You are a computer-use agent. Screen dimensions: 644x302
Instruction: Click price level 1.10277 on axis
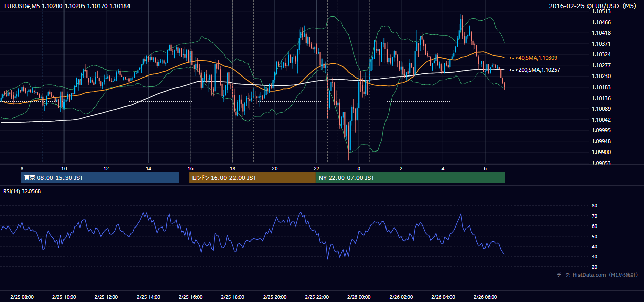tap(601, 65)
